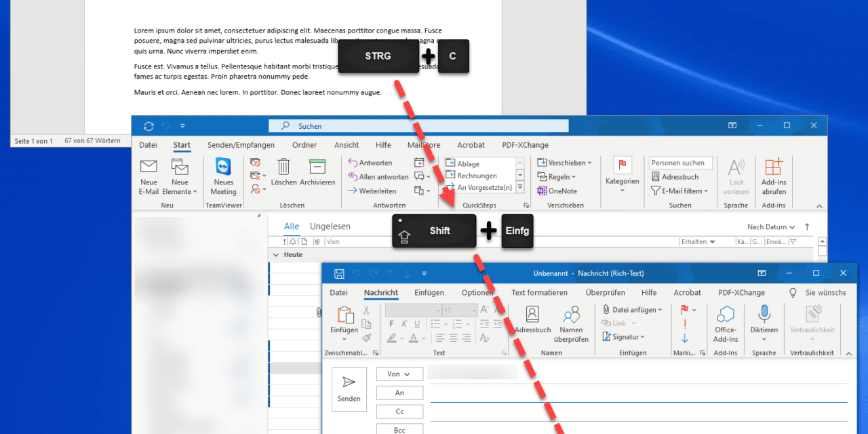Switch to Optionen tab in message window
The image size is (868, 434).
tap(477, 293)
